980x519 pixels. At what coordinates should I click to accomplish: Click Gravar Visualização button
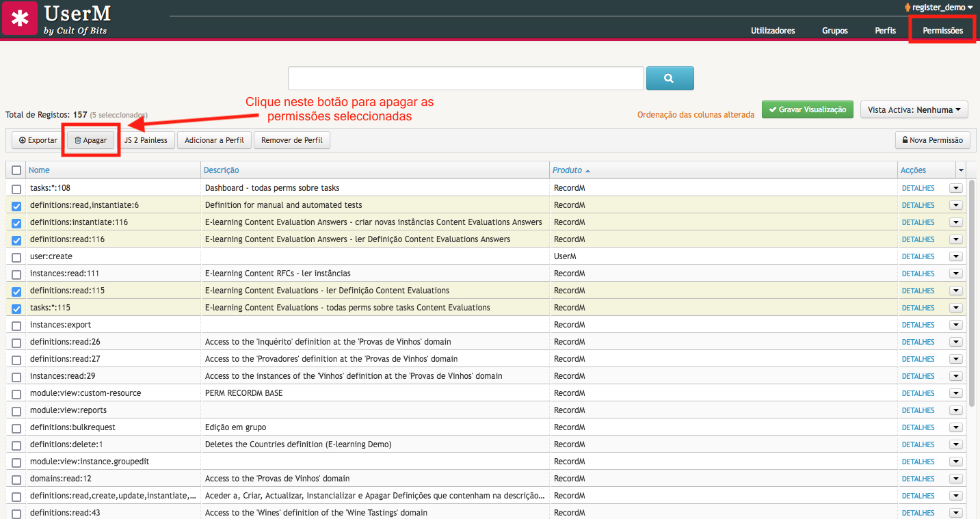click(x=807, y=109)
